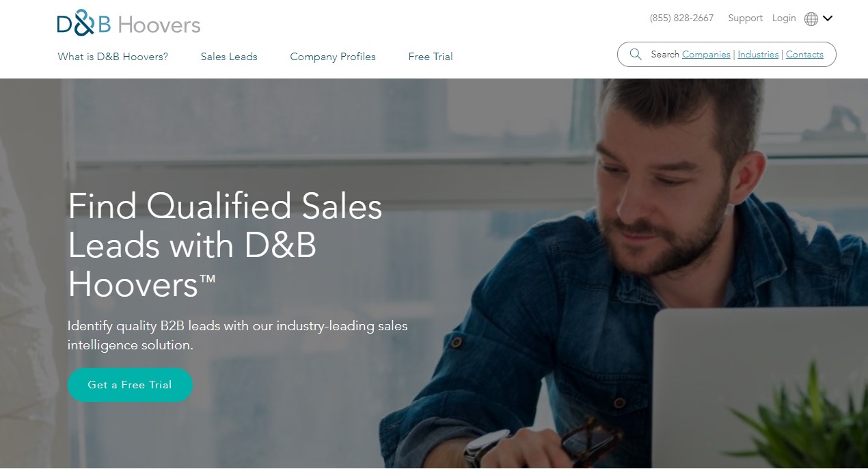Search by Industries link
The width and height of the screenshot is (868, 469).
point(758,55)
